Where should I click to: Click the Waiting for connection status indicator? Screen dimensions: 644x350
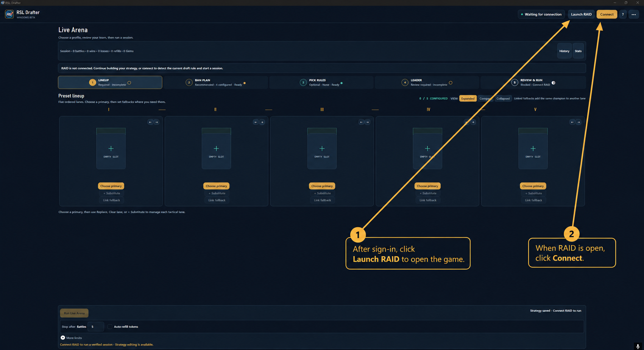coord(541,14)
